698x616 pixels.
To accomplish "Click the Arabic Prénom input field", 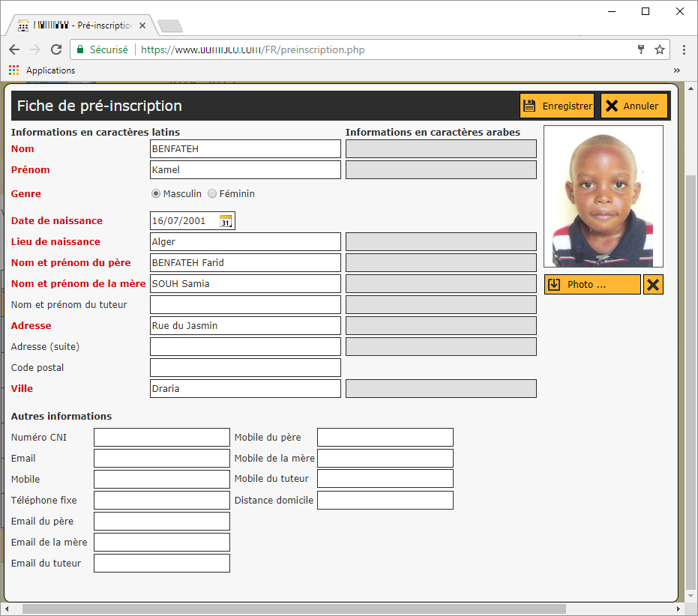I will tap(441, 169).
